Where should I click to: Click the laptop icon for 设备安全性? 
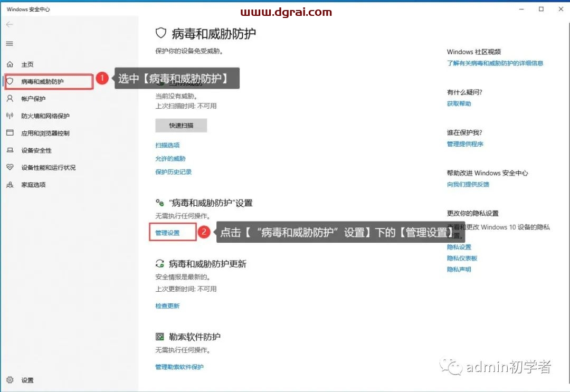10,150
